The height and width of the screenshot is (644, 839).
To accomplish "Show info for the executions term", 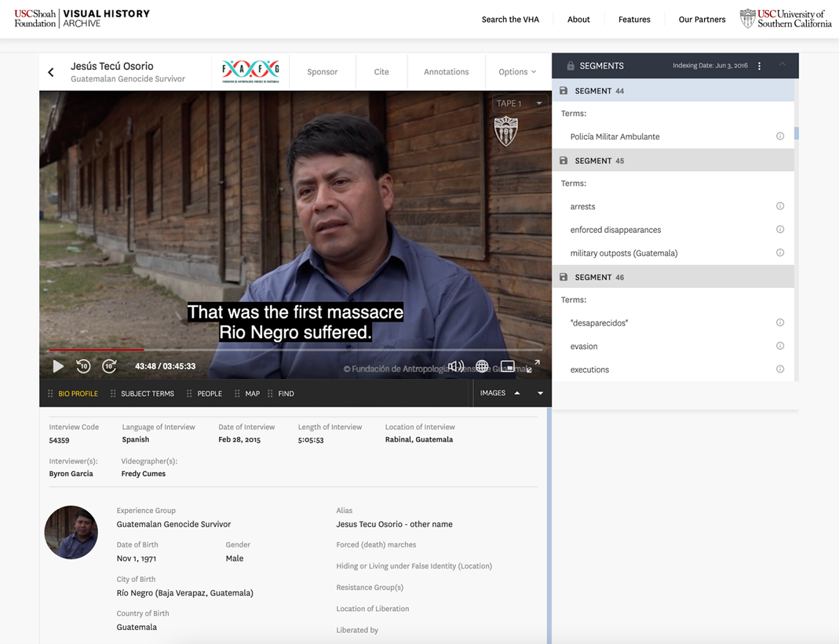I will coord(780,369).
